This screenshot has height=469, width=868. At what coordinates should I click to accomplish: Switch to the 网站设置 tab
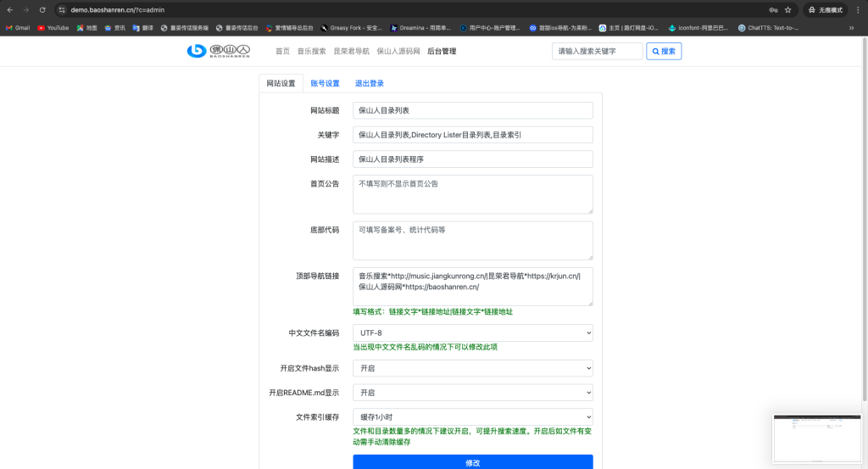pos(281,83)
